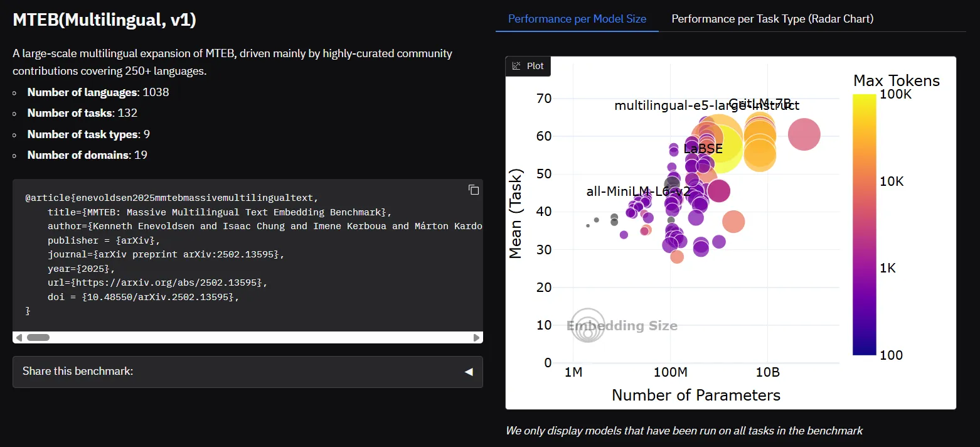980x447 pixels.
Task: Click the title line in the citation block
Action: [220, 212]
